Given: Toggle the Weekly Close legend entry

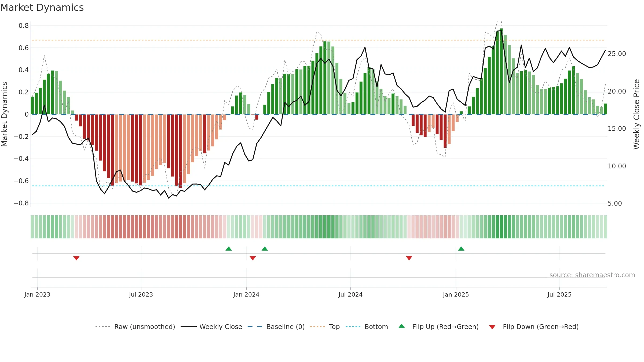Looking at the screenshot, I should (x=211, y=327).
